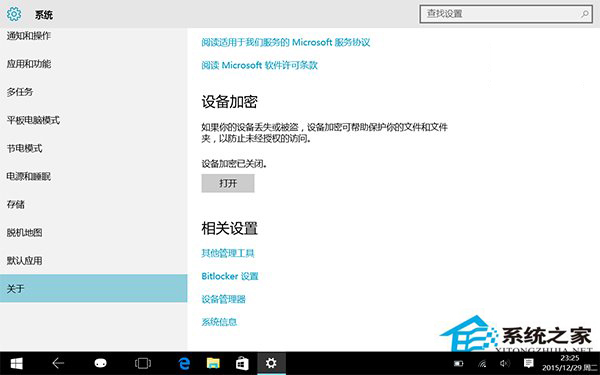
Task: Open the Bitlocker 设置 link
Action: click(230, 276)
